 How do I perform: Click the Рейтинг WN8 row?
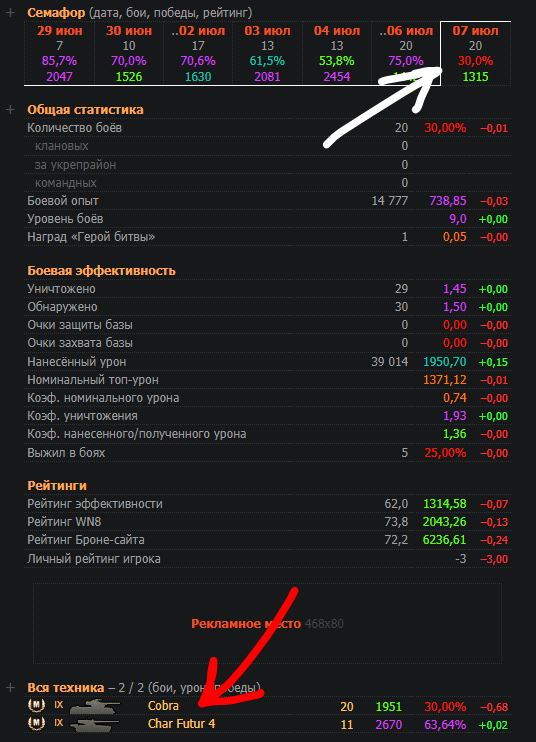[268, 522]
